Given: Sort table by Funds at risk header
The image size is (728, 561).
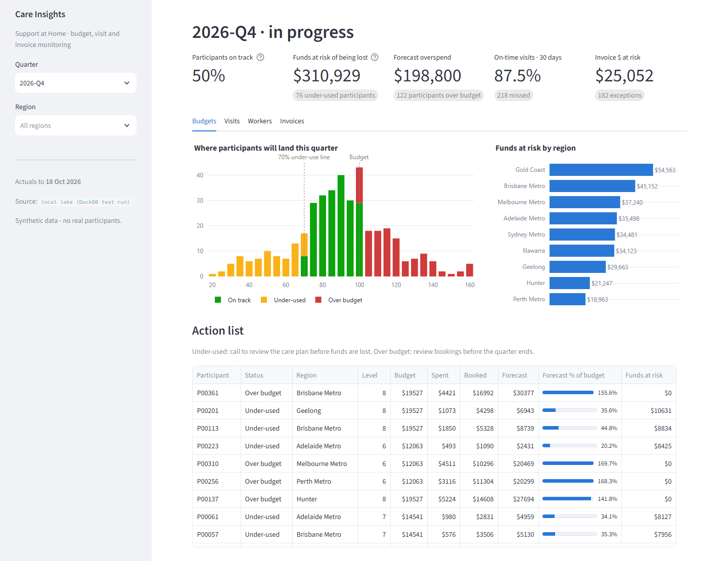Looking at the screenshot, I should pos(649,375).
